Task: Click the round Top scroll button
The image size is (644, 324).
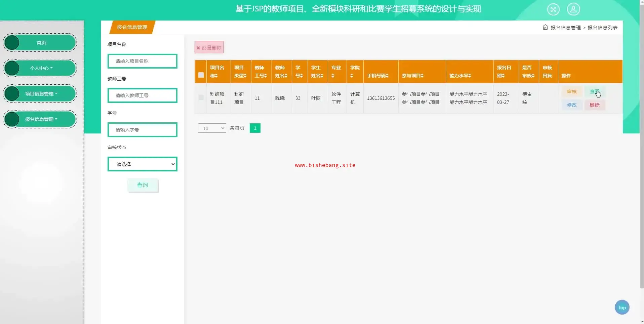Action: point(622,307)
